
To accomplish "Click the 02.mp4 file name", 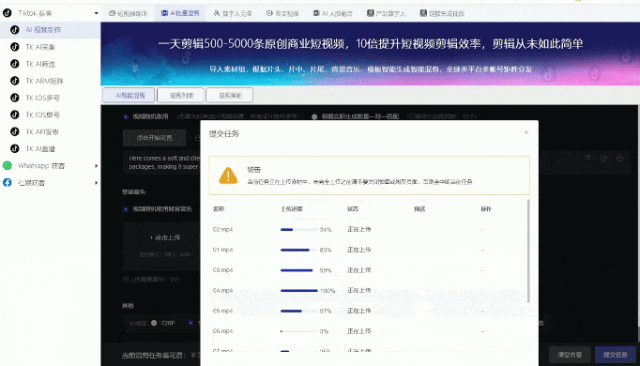I will coord(222,229).
